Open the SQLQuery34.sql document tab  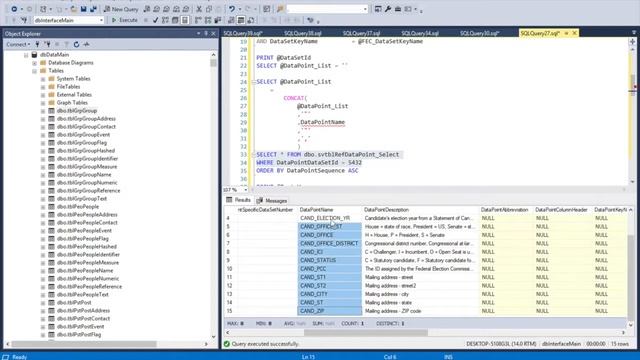(420, 33)
